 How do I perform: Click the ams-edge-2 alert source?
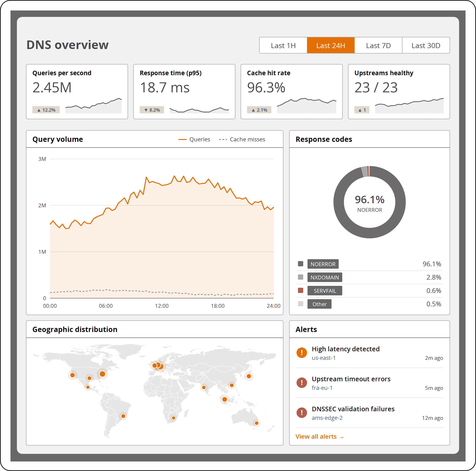click(x=327, y=418)
